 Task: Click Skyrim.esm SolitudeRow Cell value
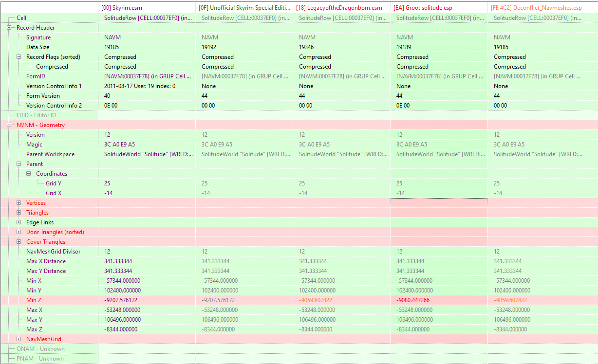pyautogui.click(x=149, y=18)
